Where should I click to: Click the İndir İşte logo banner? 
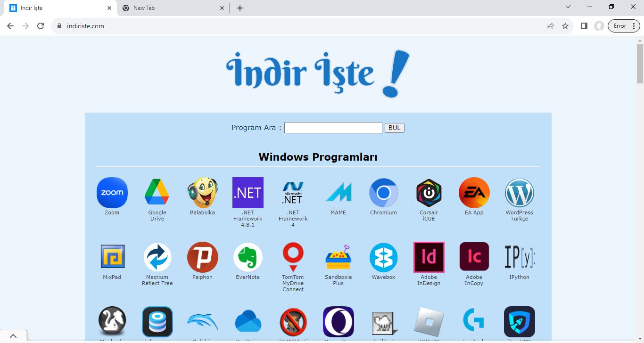coord(318,73)
